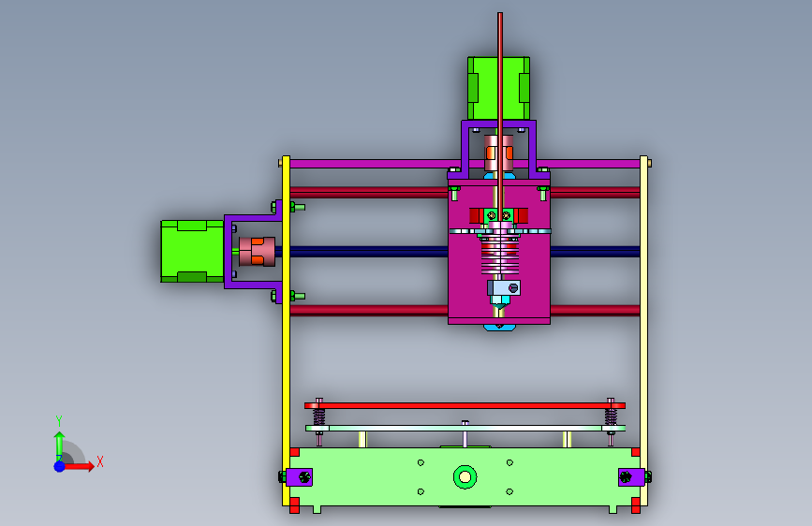Select the bright yellow left frame plate
The height and width of the screenshot is (526, 812).
(x=286, y=331)
